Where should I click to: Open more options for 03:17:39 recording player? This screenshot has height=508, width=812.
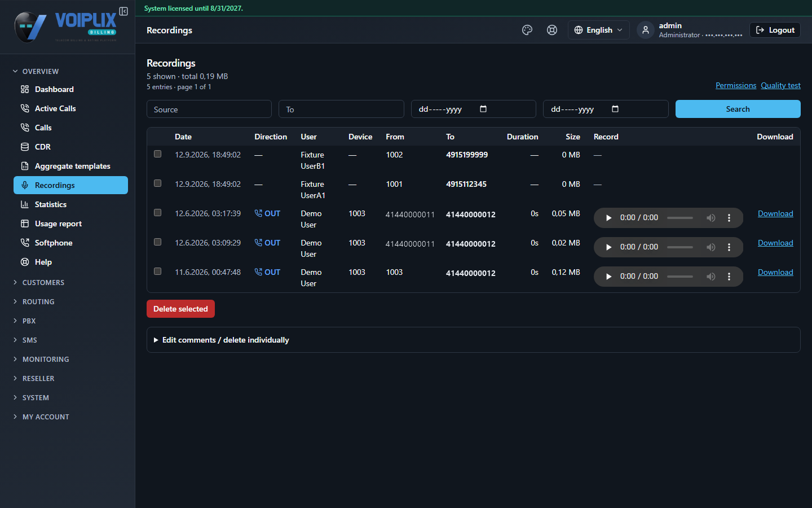729,218
